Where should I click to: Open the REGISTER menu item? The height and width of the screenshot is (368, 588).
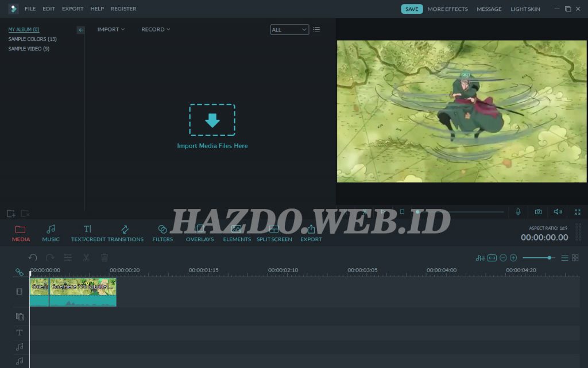[123, 9]
